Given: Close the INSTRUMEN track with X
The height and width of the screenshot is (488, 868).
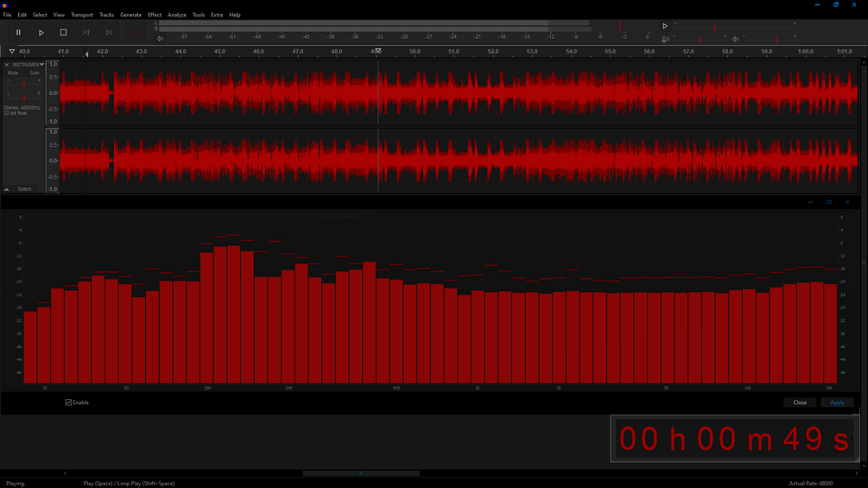Looking at the screenshot, I should coord(7,65).
